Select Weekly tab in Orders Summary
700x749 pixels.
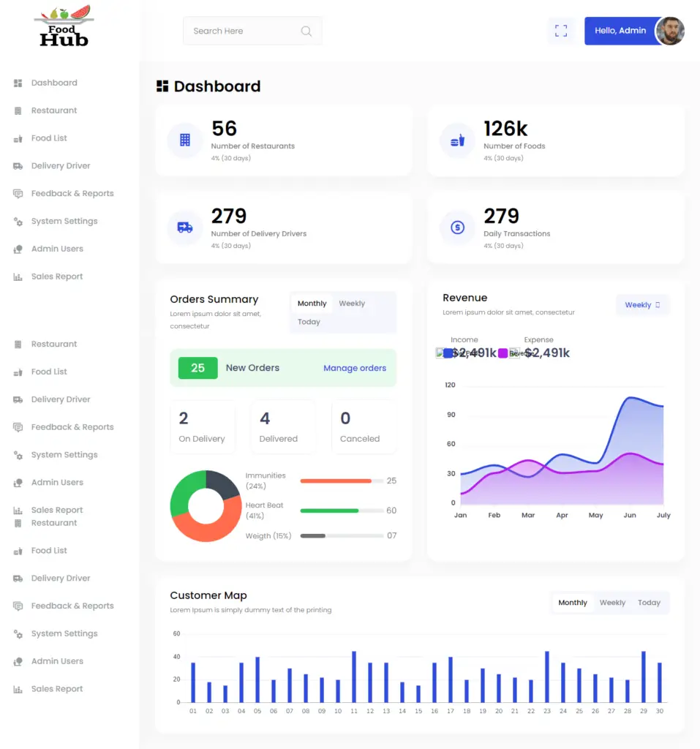click(352, 304)
